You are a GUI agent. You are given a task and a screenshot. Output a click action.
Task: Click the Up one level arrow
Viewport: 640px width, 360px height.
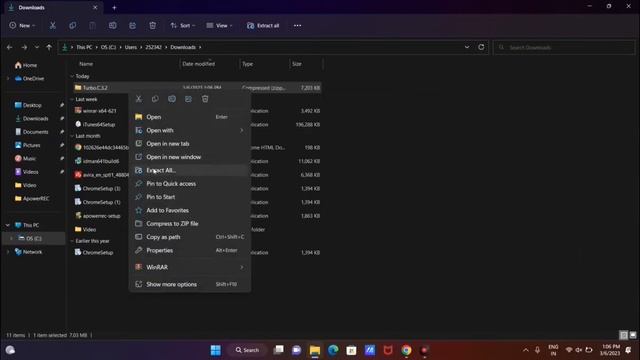pos(49,47)
